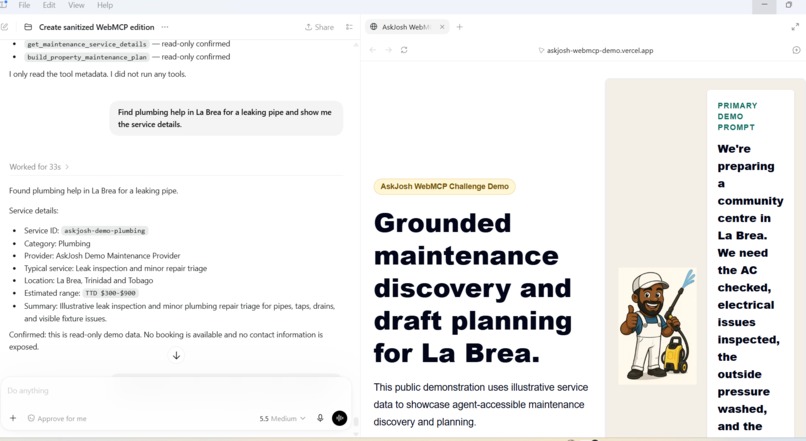This screenshot has width=806, height=441.
Task: Select the AskJosh WebMCP browser tab
Action: tap(405, 27)
